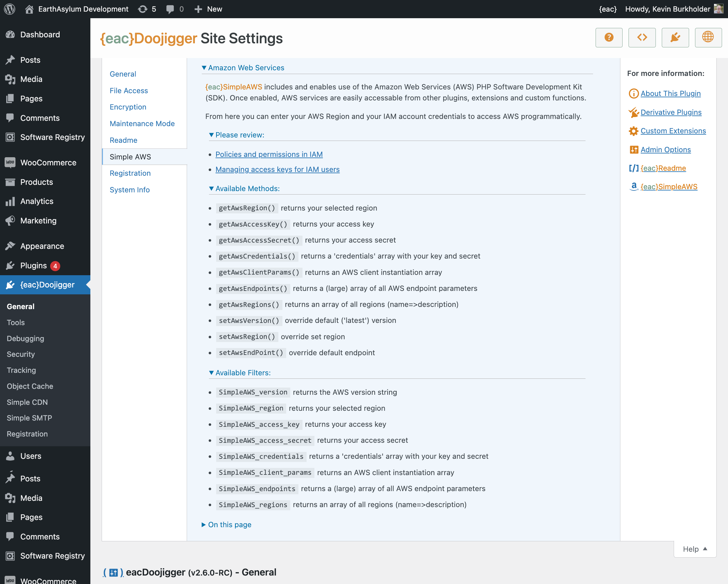Click the plug icon button in header
The image size is (728, 584).
[675, 37]
